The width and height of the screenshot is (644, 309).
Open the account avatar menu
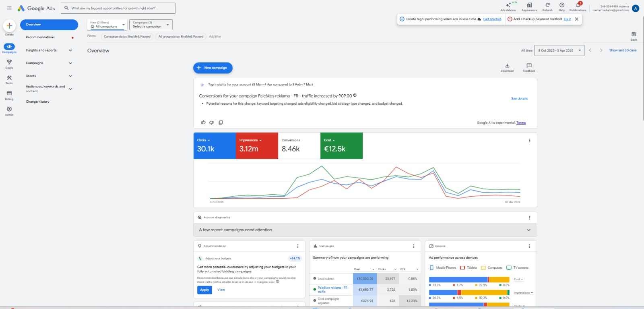coord(636,8)
